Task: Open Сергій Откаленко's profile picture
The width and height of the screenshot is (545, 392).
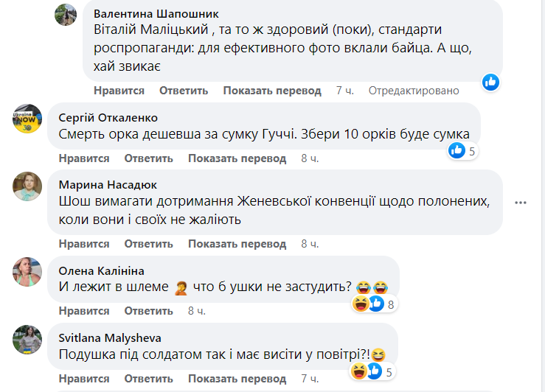Action: pyautogui.click(x=27, y=119)
